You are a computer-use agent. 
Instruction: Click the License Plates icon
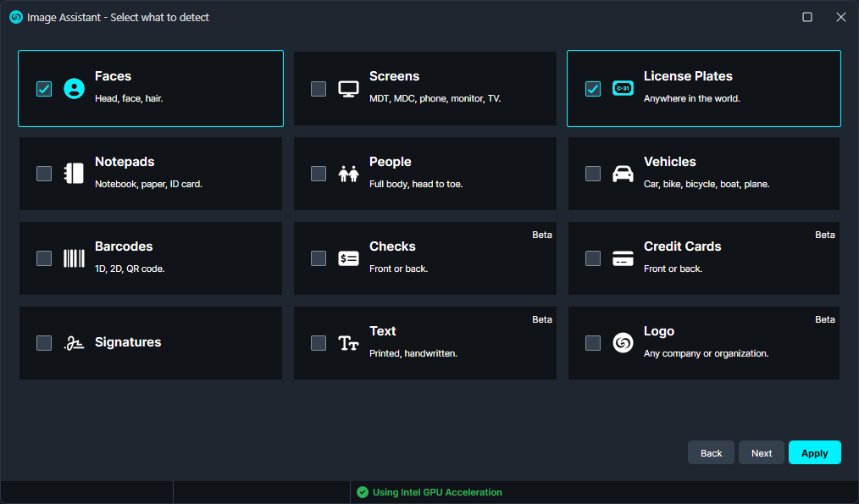point(623,89)
